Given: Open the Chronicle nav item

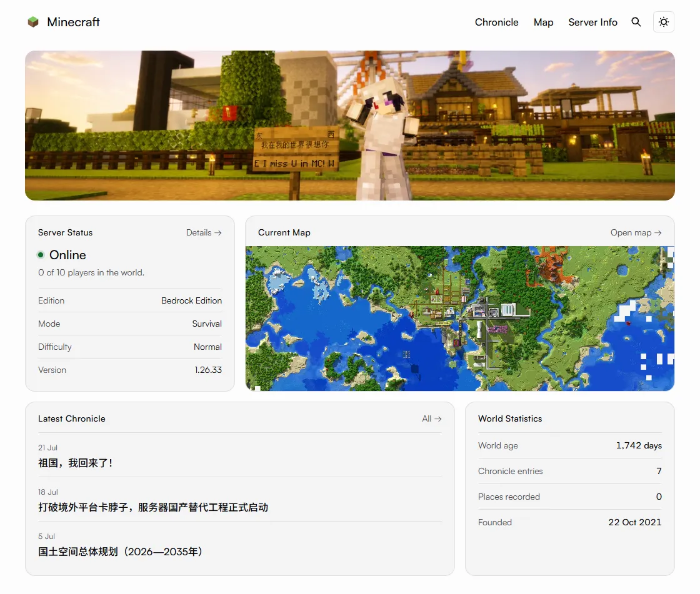Looking at the screenshot, I should coord(496,22).
